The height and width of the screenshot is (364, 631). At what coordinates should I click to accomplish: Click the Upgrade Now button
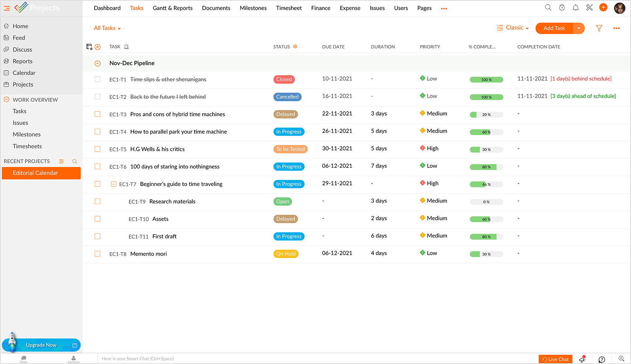[41, 345]
